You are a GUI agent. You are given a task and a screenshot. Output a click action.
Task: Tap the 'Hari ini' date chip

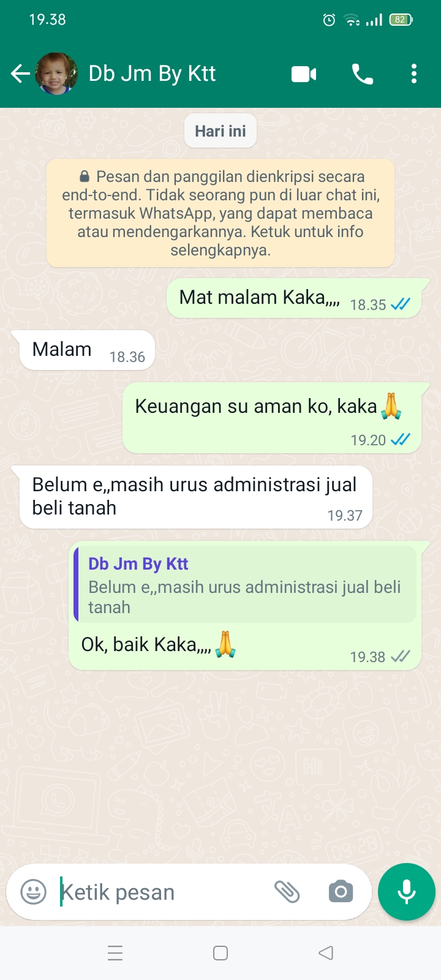click(221, 131)
